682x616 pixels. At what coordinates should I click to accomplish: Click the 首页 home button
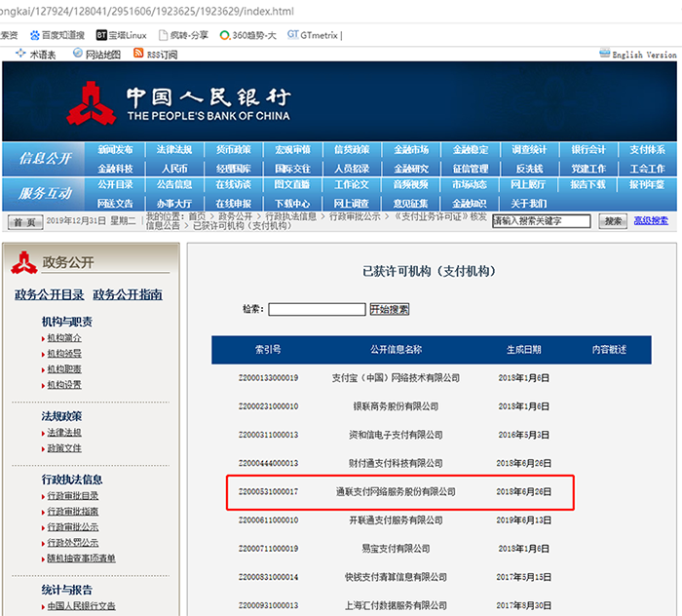pyautogui.click(x=25, y=222)
